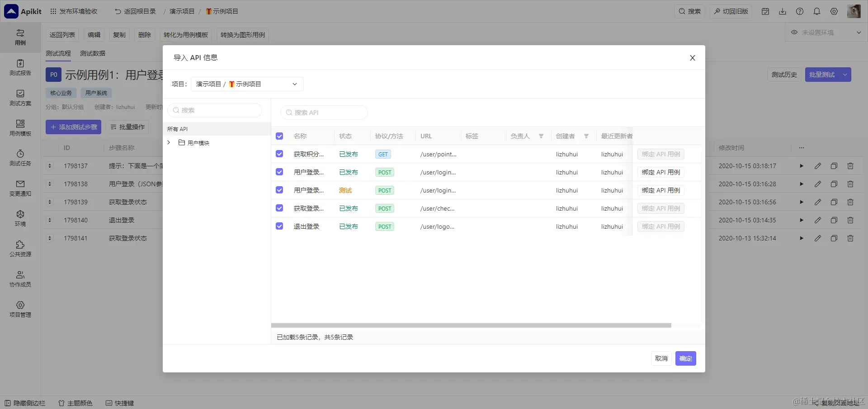This screenshot has height=409, width=868.
Task: Close the 导入 API 信息 dialog
Action: [693, 58]
